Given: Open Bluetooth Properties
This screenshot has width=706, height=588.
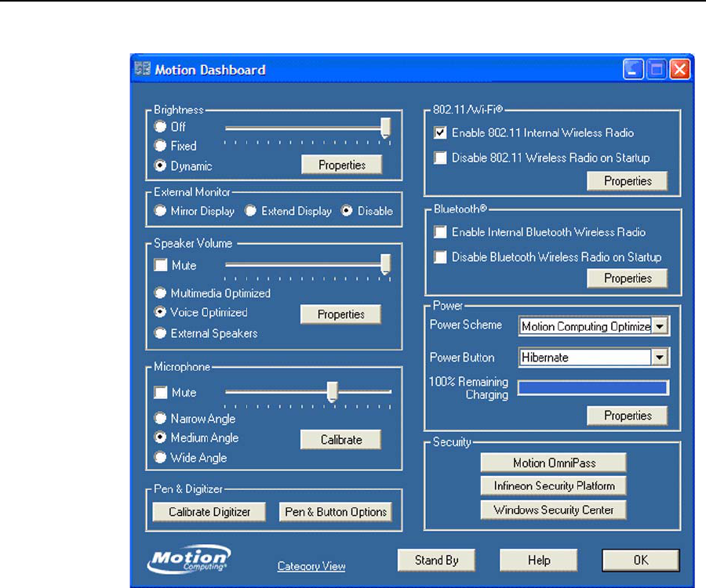Looking at the screenshot, I should 628,278.
